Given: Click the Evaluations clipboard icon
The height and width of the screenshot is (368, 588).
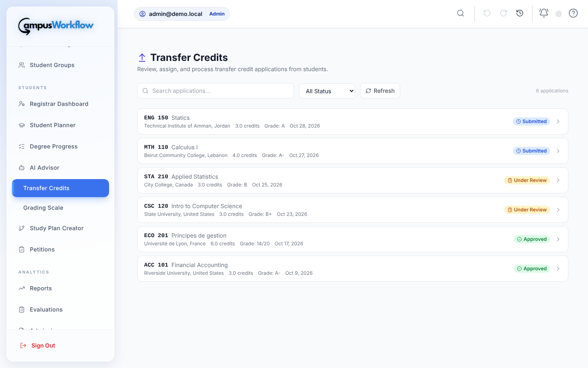Looking at the screenshot, I should click(x=22, y=310).
